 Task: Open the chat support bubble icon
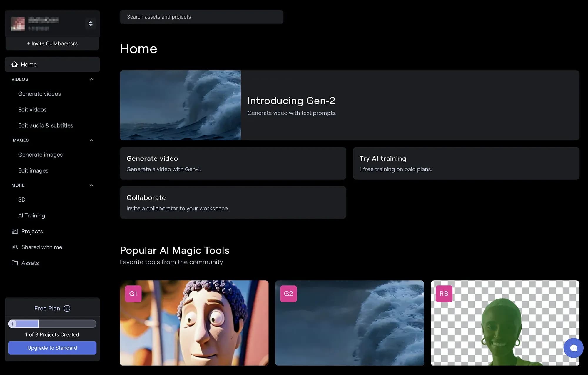click(573, 348)
